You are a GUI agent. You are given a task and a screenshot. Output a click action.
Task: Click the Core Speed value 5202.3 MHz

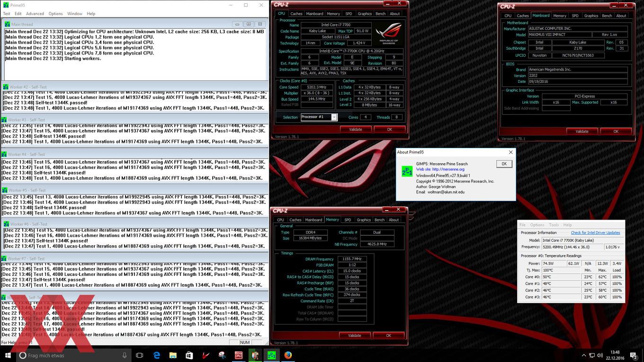[x=316, y=87]
